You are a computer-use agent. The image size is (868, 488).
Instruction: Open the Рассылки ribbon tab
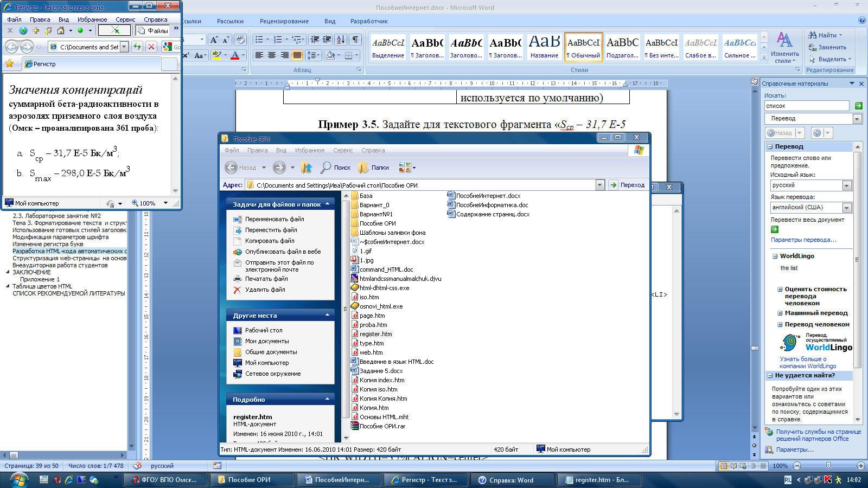230,21
